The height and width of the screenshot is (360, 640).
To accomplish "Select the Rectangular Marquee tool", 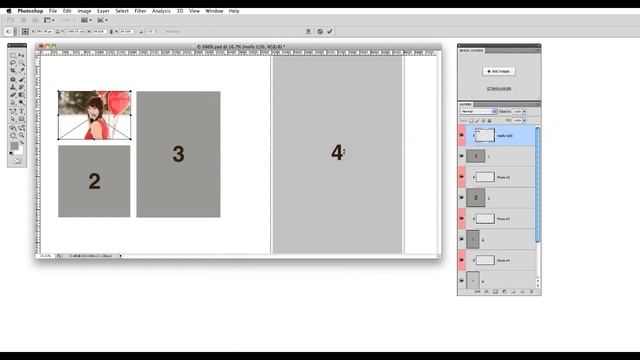I will tap(13, 55).
